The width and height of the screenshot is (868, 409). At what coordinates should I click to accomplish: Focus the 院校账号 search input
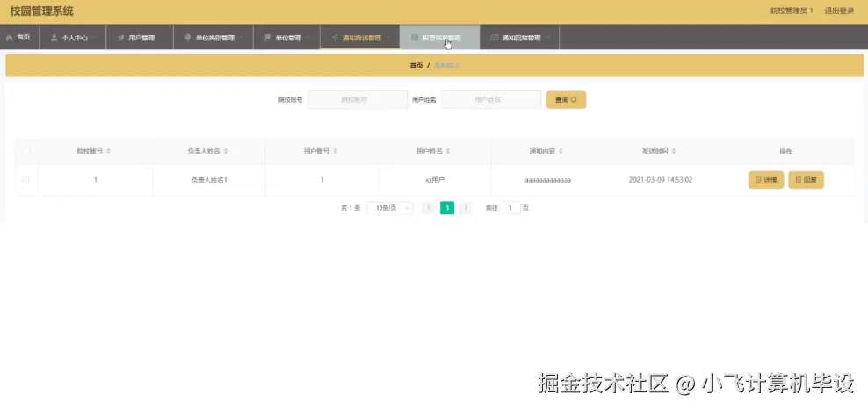(x=358, y=99)
